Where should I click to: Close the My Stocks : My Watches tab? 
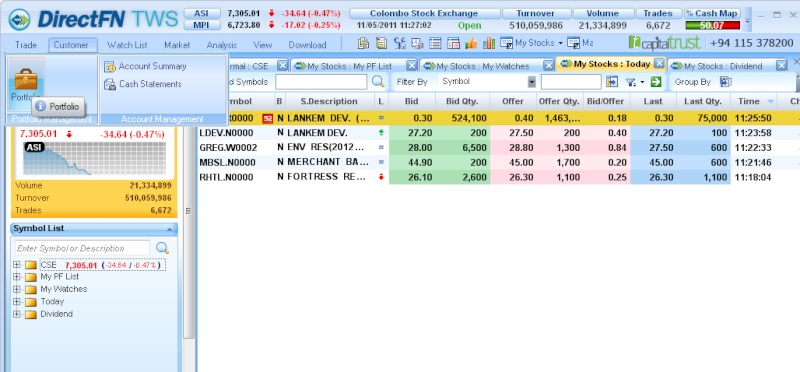tap(548, 65)
